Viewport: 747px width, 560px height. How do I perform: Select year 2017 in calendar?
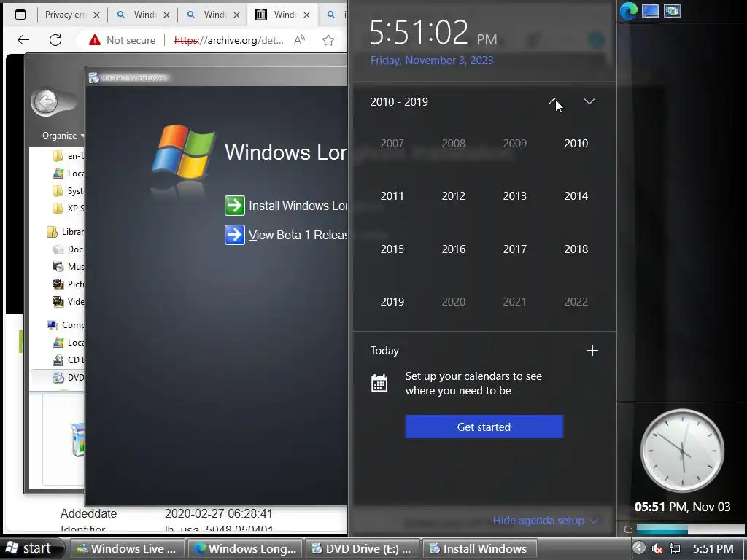(515, 249)
